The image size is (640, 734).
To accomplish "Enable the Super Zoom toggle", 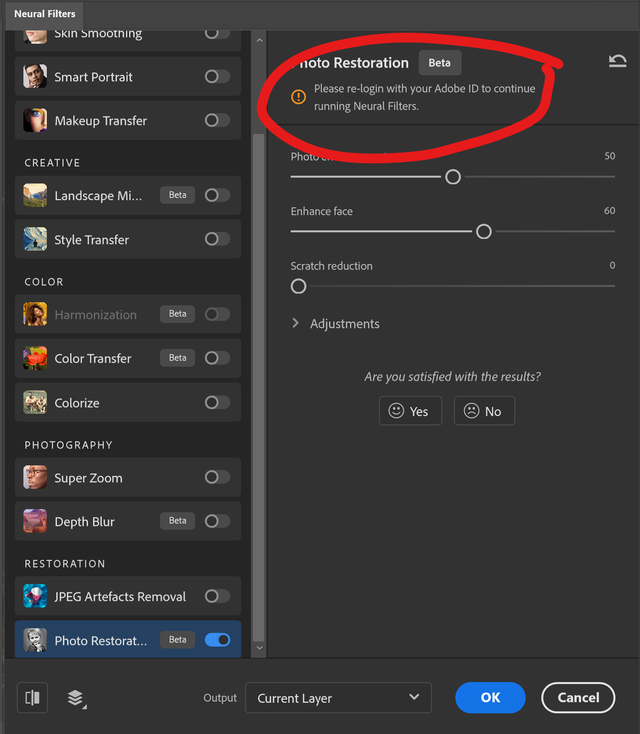I will click(217, 477).
